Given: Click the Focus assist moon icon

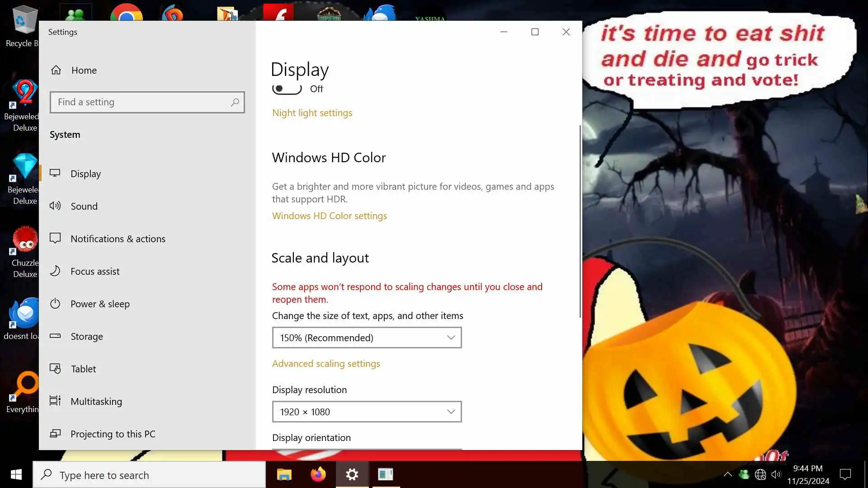Looking at the screenshot, I should 55,271.
